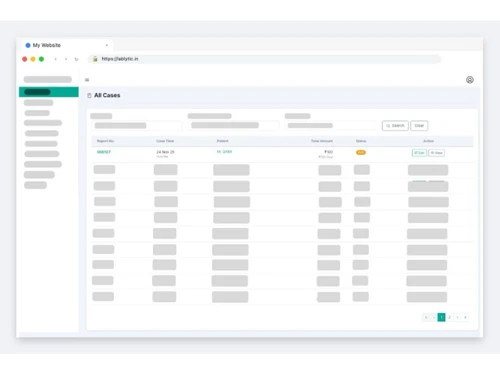
Task: Click the 24 Nov 25 case time cell
Action: click(165, 152)
